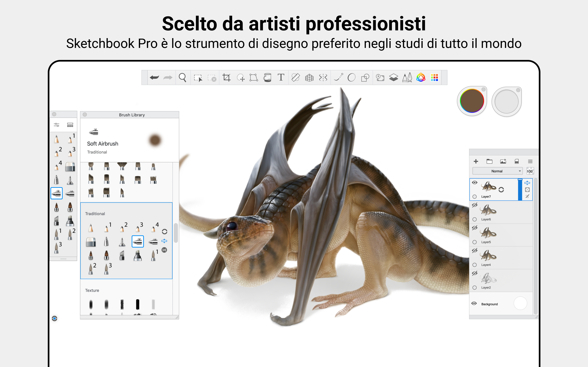Select the Zoom magnifier tool
The image size is (588, 367).
[183, 78]
